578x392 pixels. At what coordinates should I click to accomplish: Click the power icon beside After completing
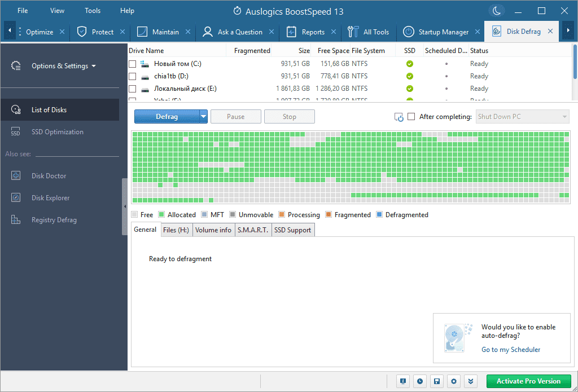pos(399,117)
